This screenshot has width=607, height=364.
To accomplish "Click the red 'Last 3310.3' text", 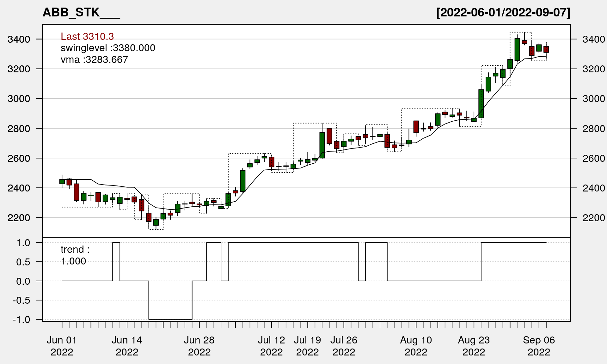I will [x=87, y=36].
